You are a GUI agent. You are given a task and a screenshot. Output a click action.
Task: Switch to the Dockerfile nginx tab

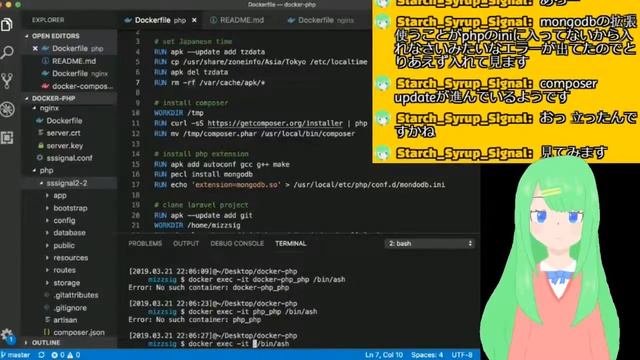[320, 20]
